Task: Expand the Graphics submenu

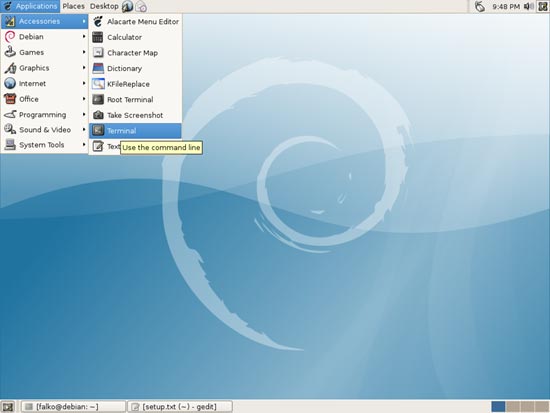Action: [x=44, y=68]
